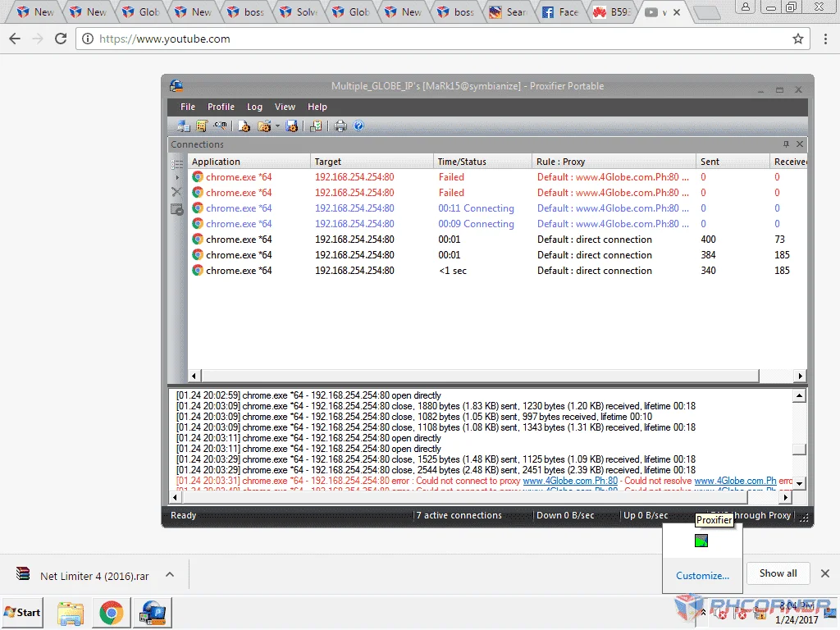Close the Chrome downloads bar

pos(825,573)
